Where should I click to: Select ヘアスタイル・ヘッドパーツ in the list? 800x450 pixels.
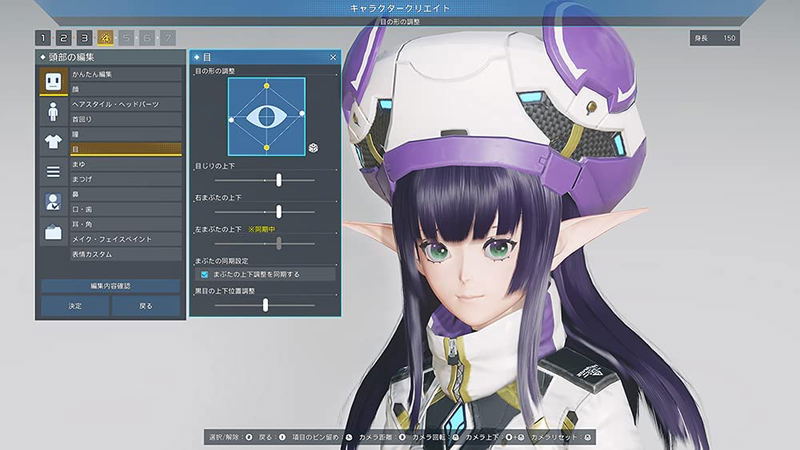pos(125,103)
